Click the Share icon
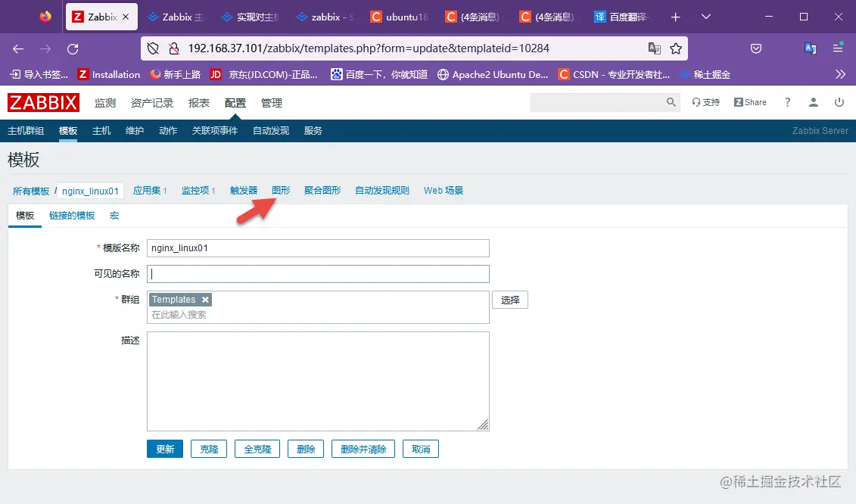Viewport: 856px width, 504px height. tap(750, 101)
